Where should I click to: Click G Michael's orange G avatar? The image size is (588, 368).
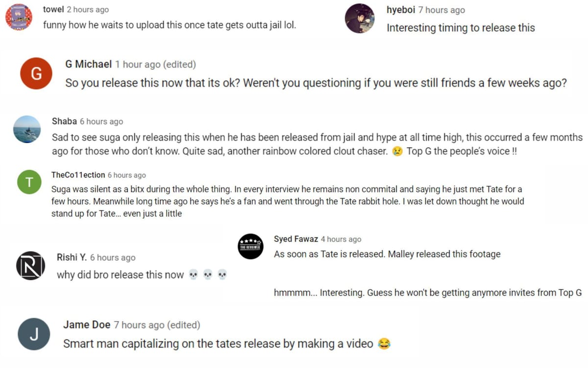point(36,74)
